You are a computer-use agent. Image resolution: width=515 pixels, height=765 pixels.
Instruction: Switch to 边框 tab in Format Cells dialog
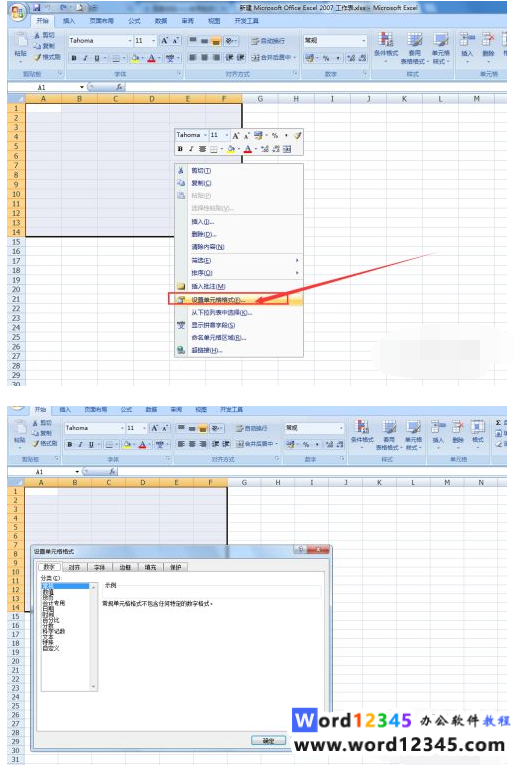[125, 567]
